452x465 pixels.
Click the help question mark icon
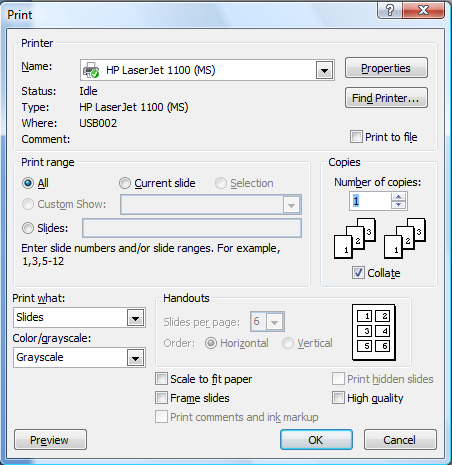click(x=390, y=10)
